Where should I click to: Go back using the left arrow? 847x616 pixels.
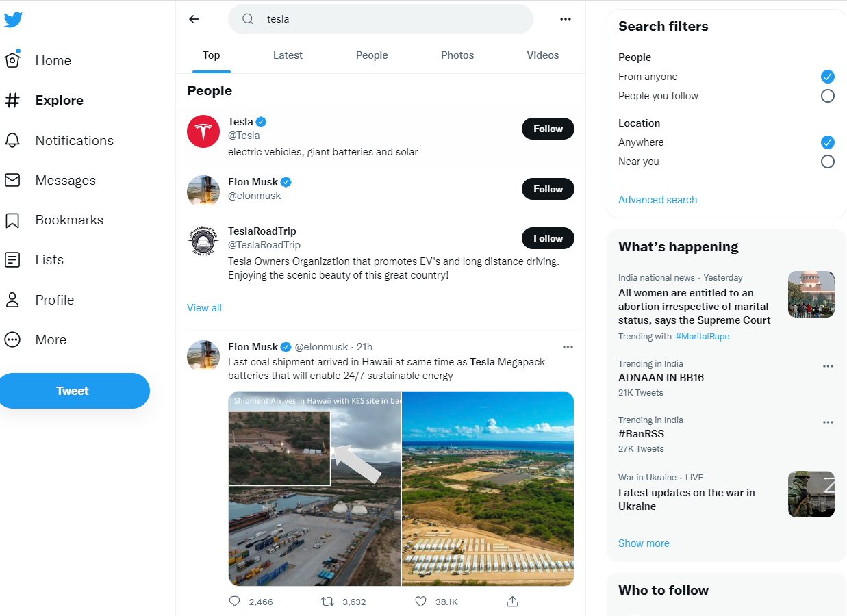point(194,19)
